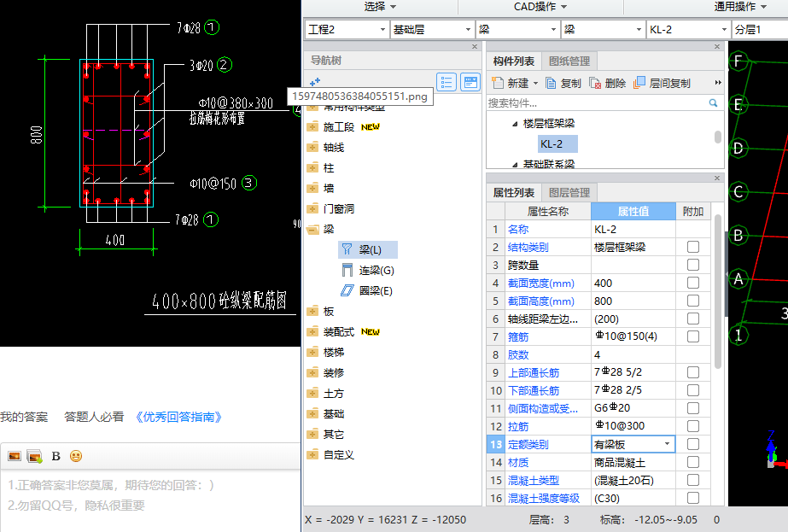Close the 属性列表 panel

pos(717,178)
